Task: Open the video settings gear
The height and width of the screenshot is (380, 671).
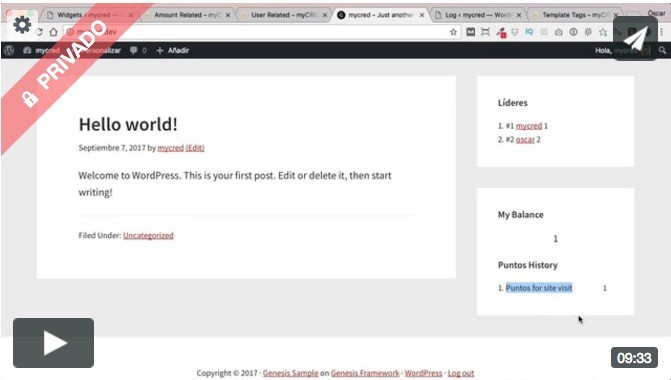Action: pyautogui.click(x=22, y=25)
